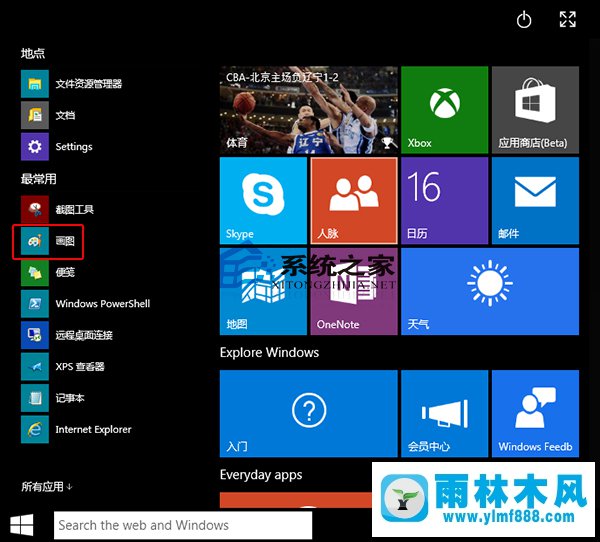Click the Windows Start button
600x542 pixels.
(22, 525)
